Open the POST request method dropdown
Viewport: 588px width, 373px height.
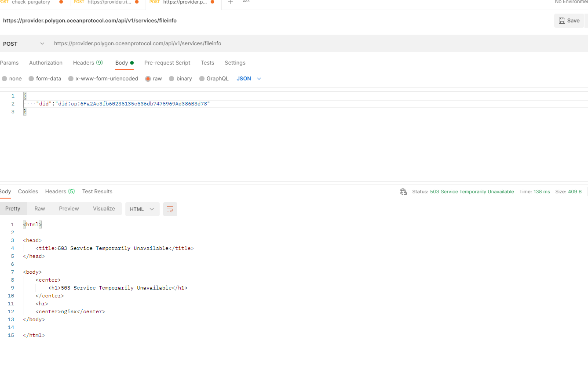tap(24, 43)
